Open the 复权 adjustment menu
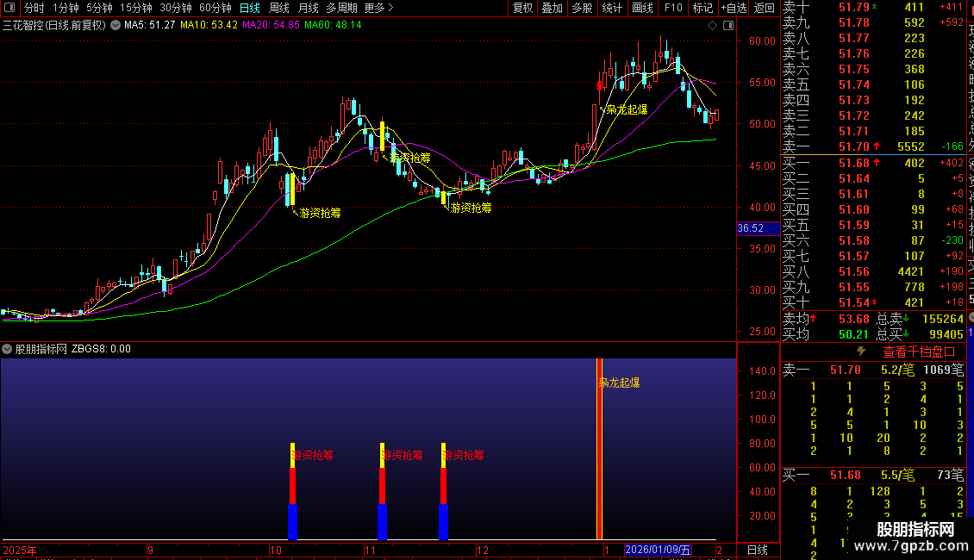The width and height of the screenshot is (974, 560). (x=523, y=8)
